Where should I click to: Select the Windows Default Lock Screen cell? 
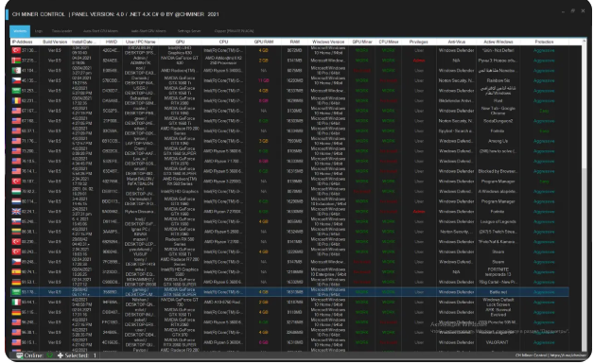[498, 303]
